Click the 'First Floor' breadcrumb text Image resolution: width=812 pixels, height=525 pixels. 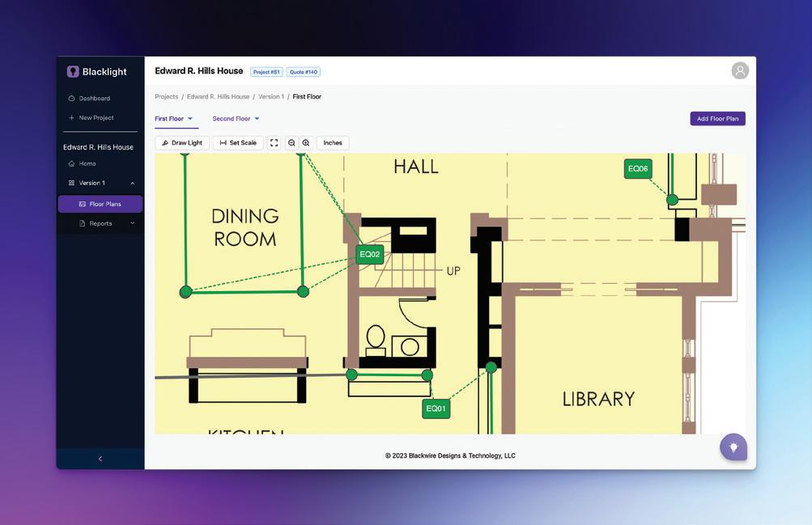tap(307, 97)
